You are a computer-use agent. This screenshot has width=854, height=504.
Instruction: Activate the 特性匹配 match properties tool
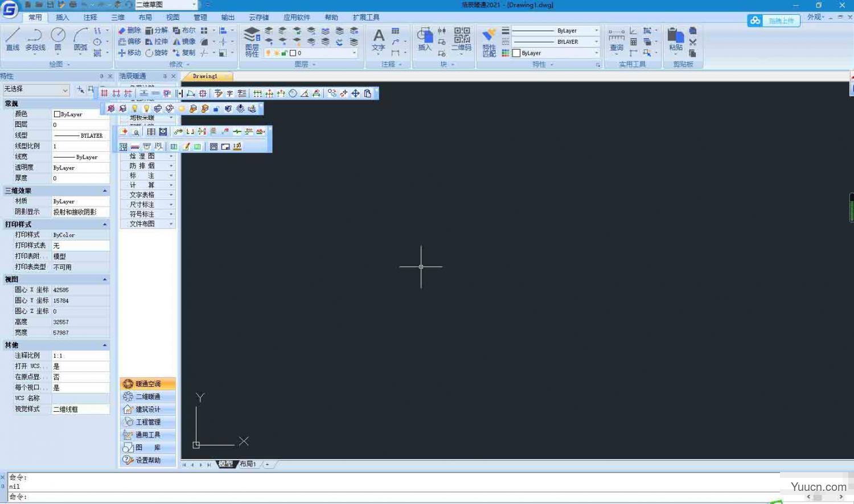(x=489, y=41)
